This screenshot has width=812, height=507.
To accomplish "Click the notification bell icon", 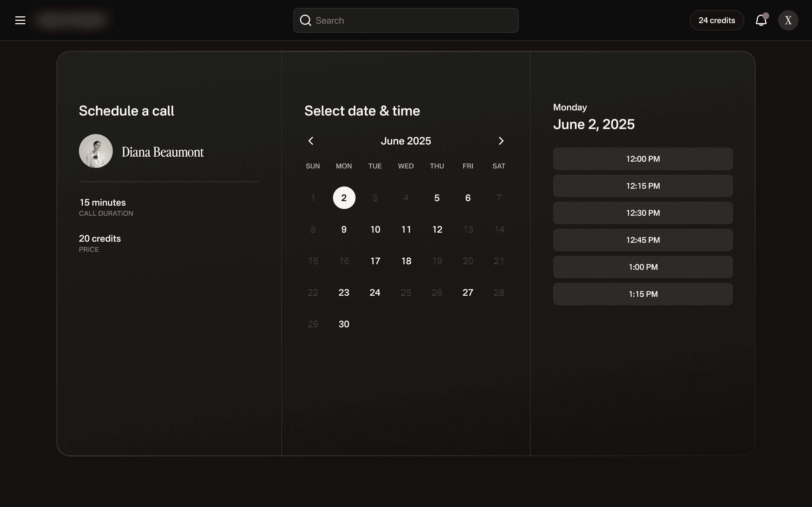I will pos(761,21).
